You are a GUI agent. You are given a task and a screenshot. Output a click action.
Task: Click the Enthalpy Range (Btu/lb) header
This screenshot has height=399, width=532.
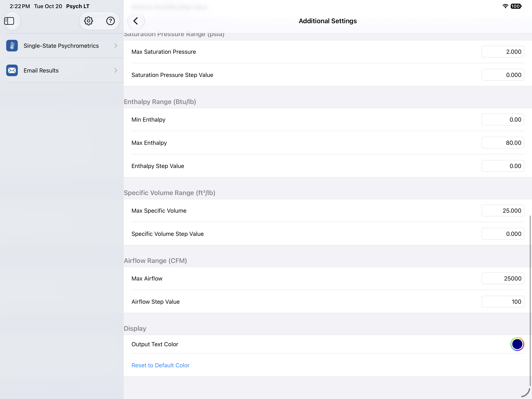[160, 102]
